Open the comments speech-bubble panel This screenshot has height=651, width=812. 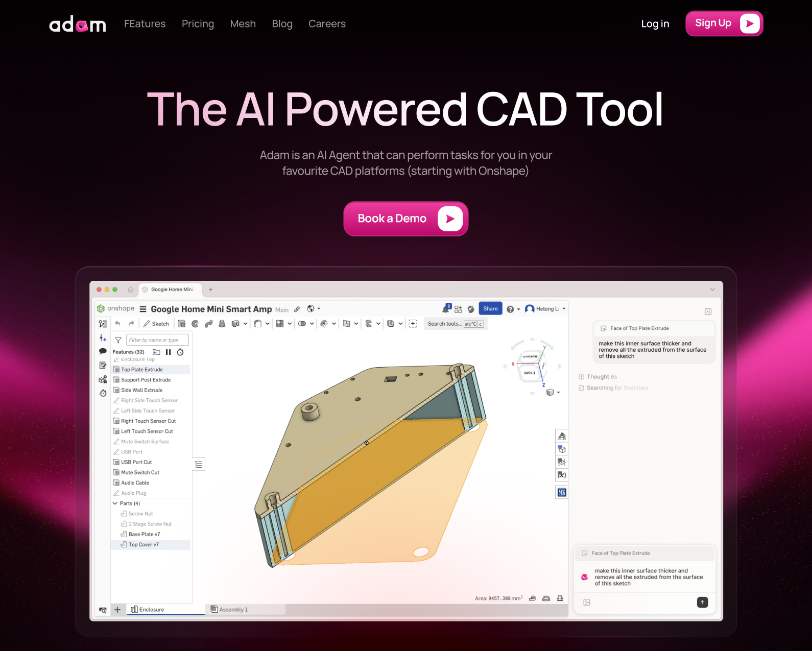[103, 351]
